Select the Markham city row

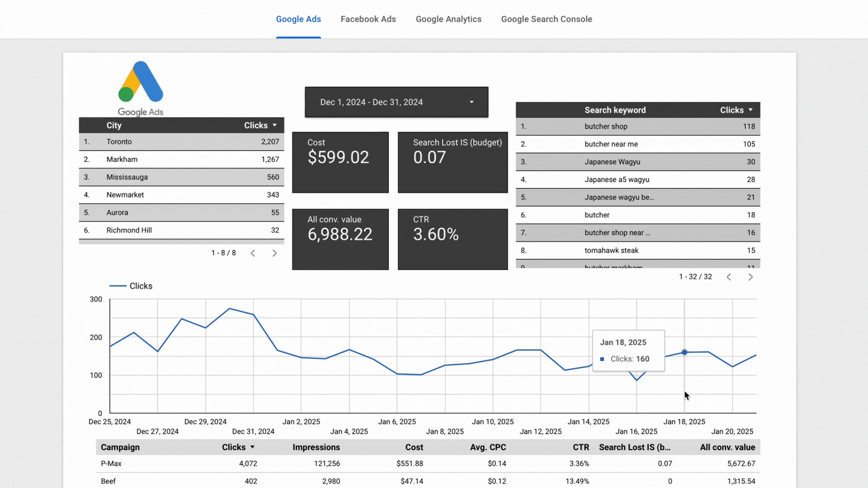[x=181, y=159]
